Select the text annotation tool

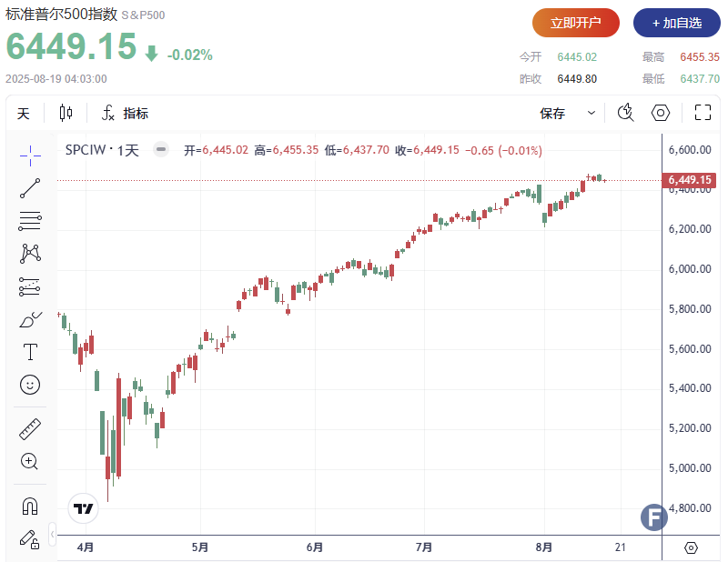click(x=30, y=352)
